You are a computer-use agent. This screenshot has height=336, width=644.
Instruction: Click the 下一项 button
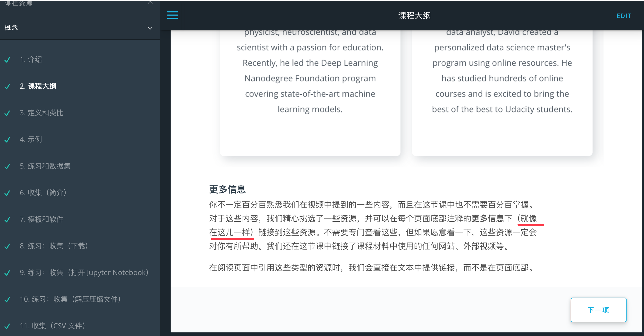point(598,310)
